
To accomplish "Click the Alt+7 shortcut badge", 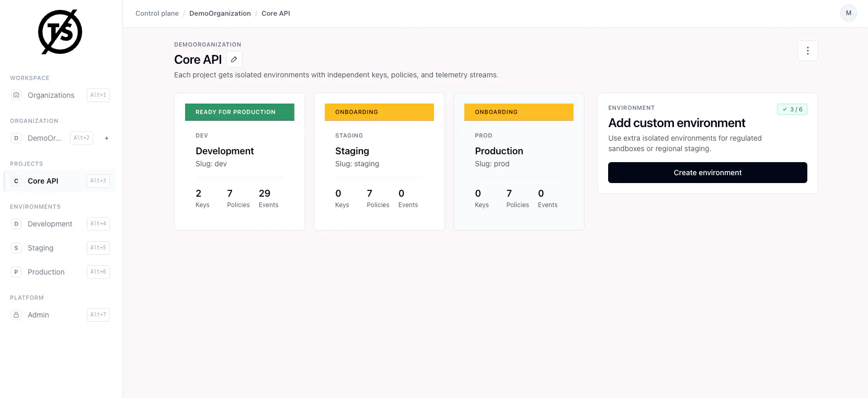I will (98, 315).
